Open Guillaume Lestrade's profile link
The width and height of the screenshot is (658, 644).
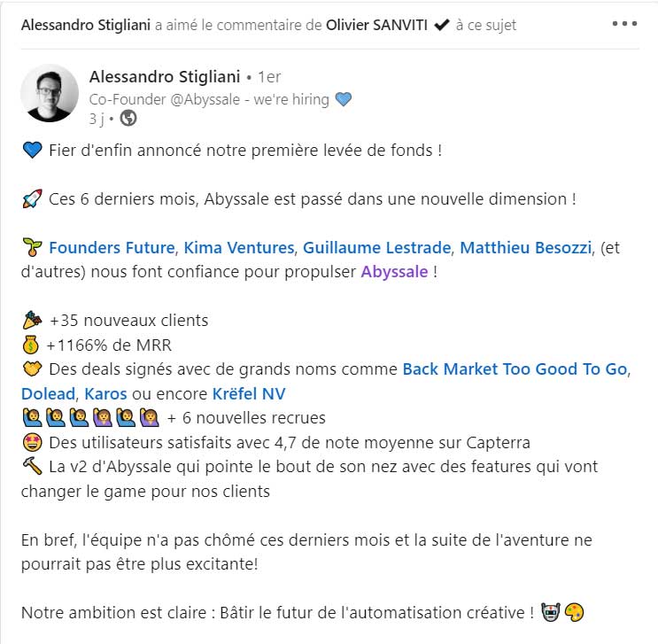pyautogui.click(x=377, y=248)
